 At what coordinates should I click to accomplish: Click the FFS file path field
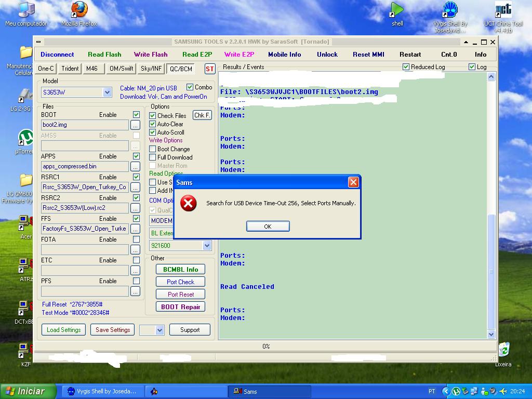85,229
